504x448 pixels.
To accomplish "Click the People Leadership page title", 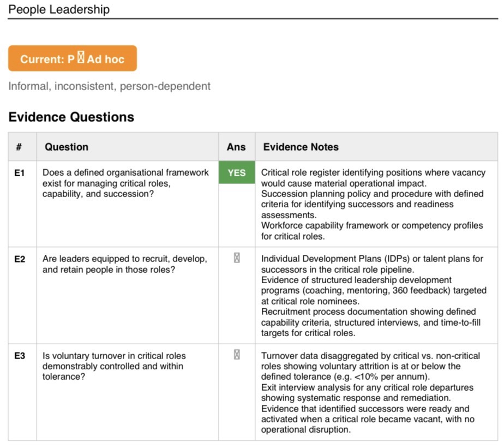I will [x=59, y=9].
